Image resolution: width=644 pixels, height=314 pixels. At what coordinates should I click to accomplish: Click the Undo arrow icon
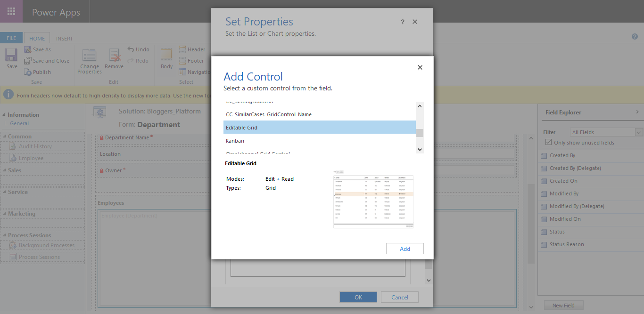point(131,49)
